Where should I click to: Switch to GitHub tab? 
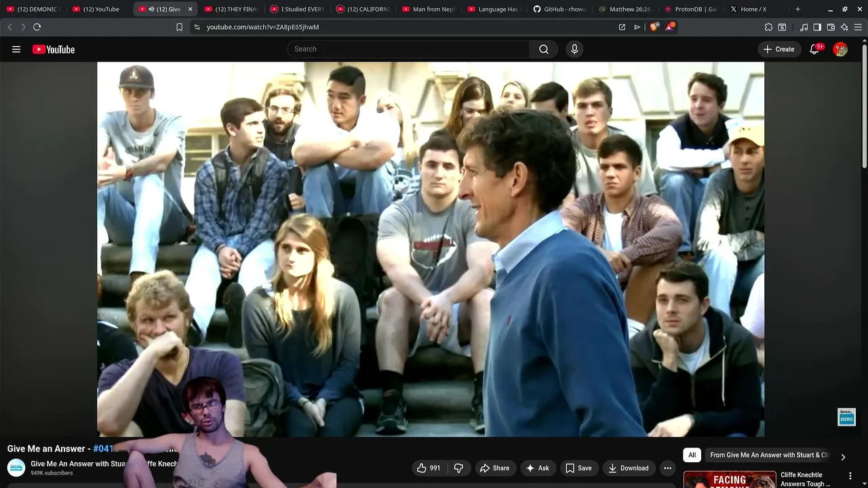point(560,9)
